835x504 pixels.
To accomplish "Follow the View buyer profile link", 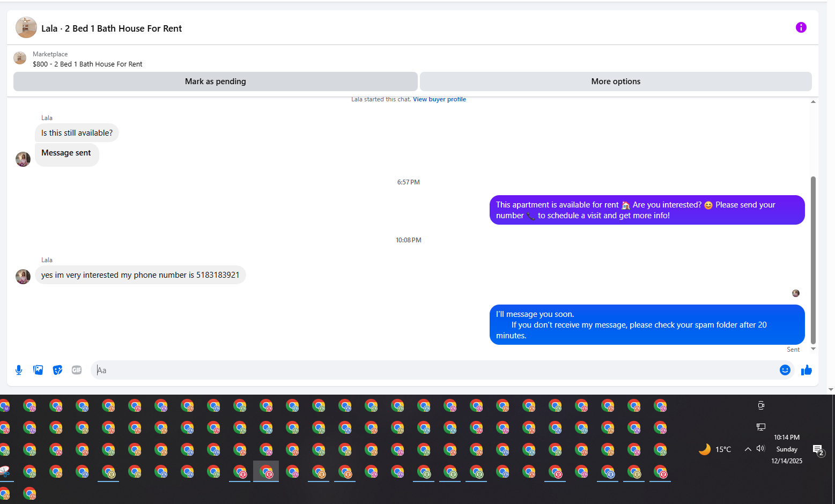I will (439, 99).
